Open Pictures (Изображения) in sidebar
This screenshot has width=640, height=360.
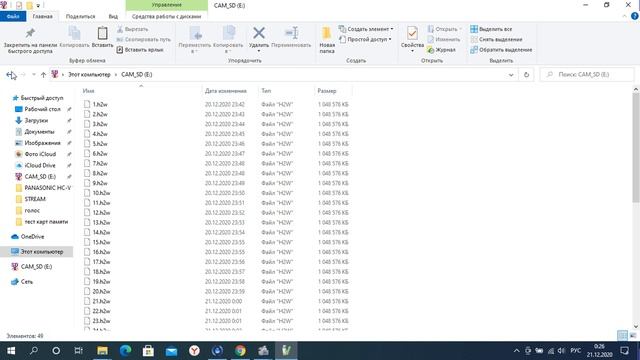[x=38, y=143]
